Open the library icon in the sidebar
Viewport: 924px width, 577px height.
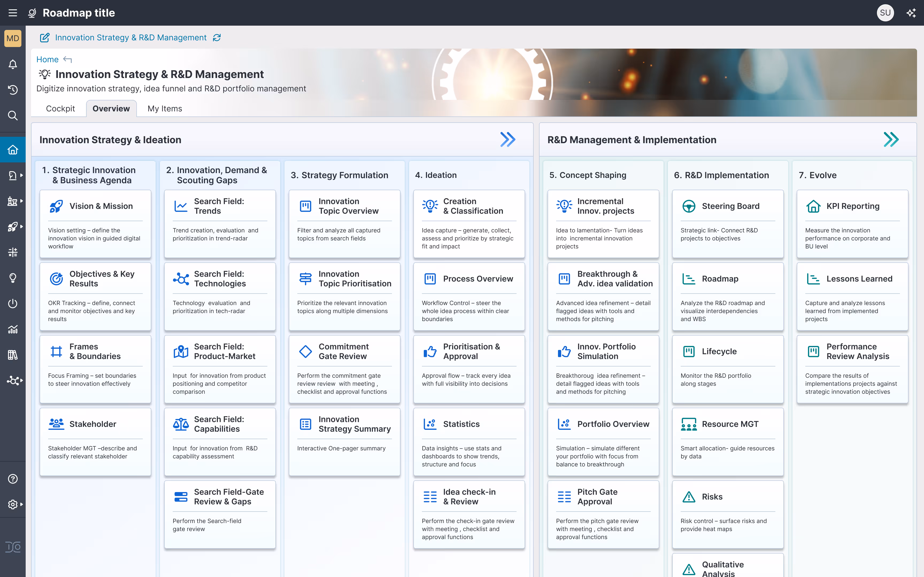[13, 355]
